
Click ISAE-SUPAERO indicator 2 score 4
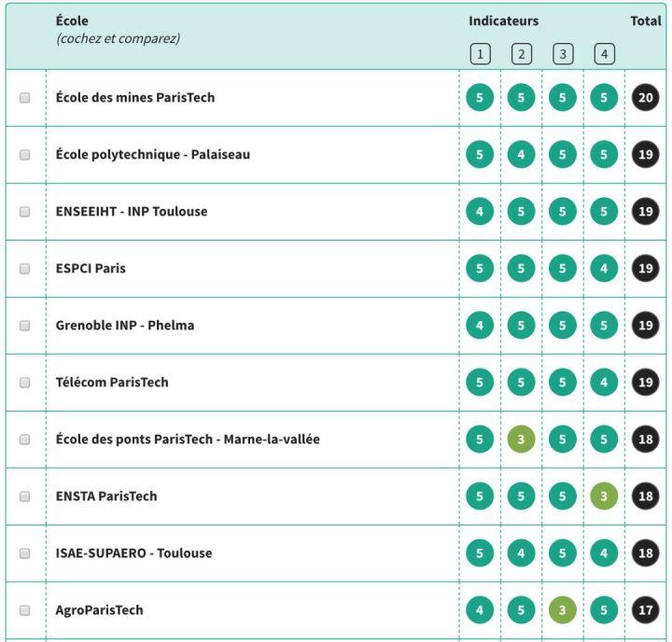click(521, 553)
